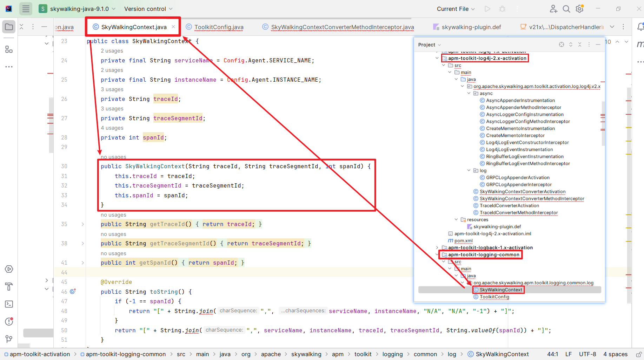Select AsyncAppenderInstrumentation class in tree
The image size is (644, 360).
(x=517, y=100)
